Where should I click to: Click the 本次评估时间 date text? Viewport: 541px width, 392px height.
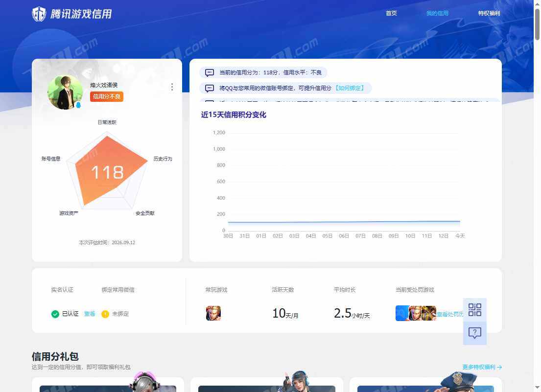[107, 242]
